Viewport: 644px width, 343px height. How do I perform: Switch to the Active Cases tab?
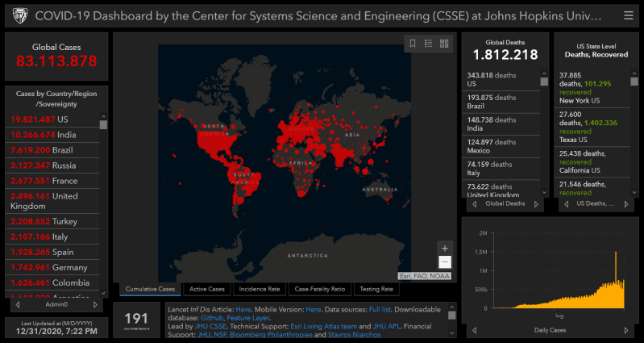click(206, 289)
